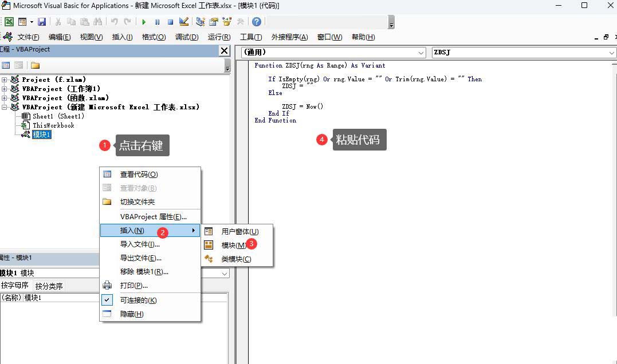Click the Reset stop icon
This screenshot has width=617, height=364.
(170, 22)
